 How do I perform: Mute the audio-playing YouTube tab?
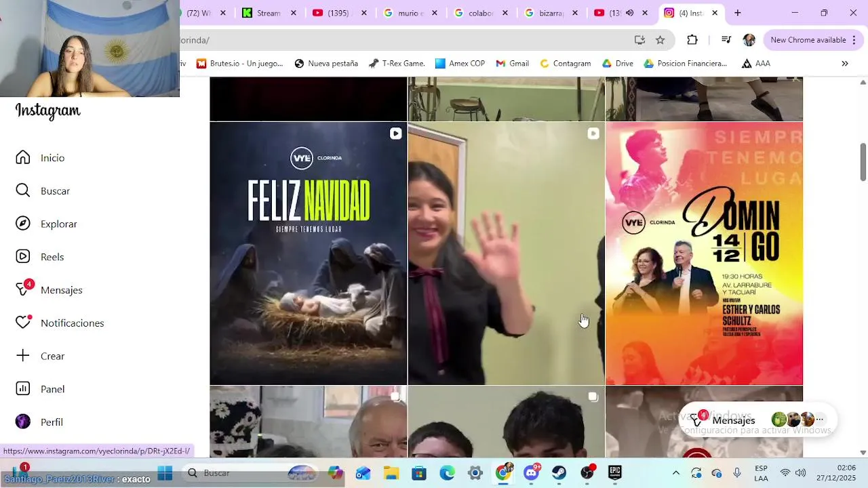tap(629, 13)
